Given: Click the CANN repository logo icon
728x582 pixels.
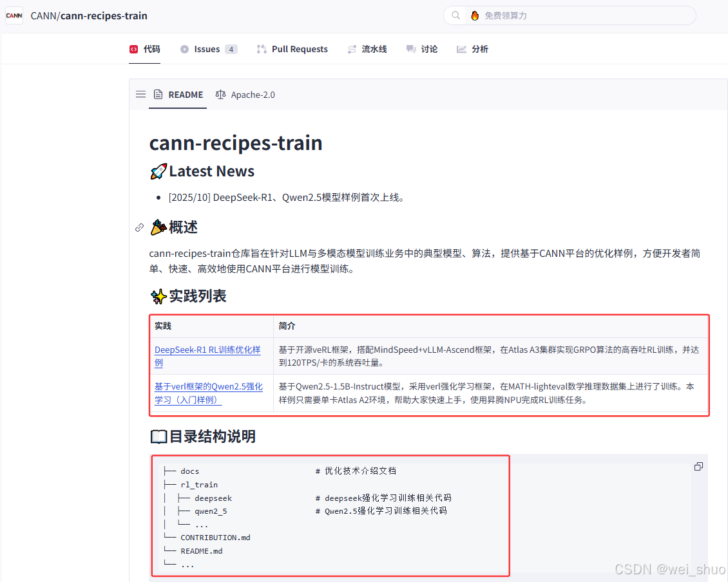Looking at the screenshot, I should 14,15.
